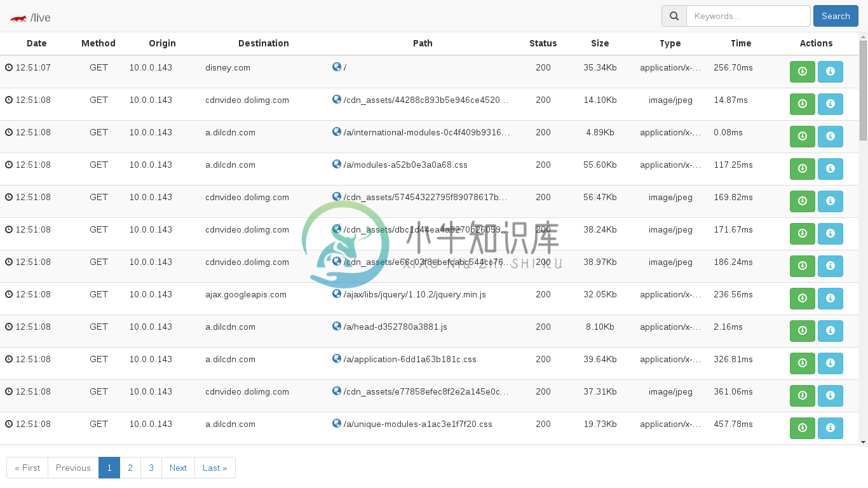This screenshot has width=868, height=488.
Task: Open the /live home link
Action: pyautogui.click(x=40, y=18)
